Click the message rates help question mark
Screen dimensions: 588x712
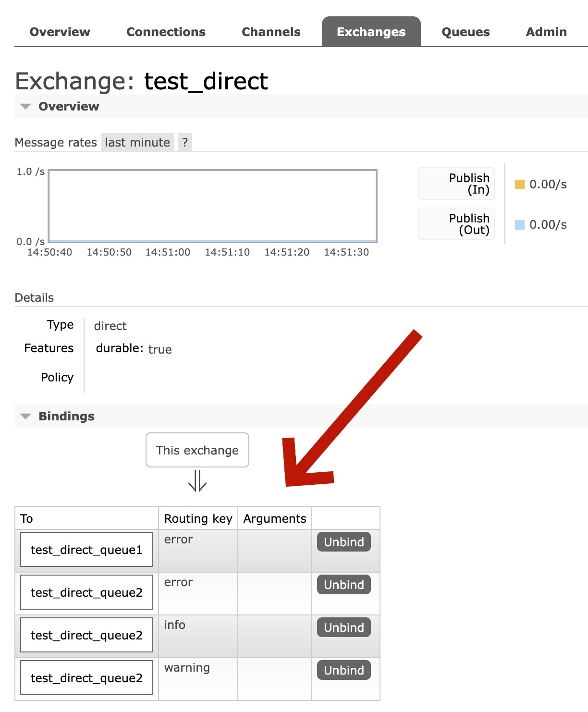(185, 142)
